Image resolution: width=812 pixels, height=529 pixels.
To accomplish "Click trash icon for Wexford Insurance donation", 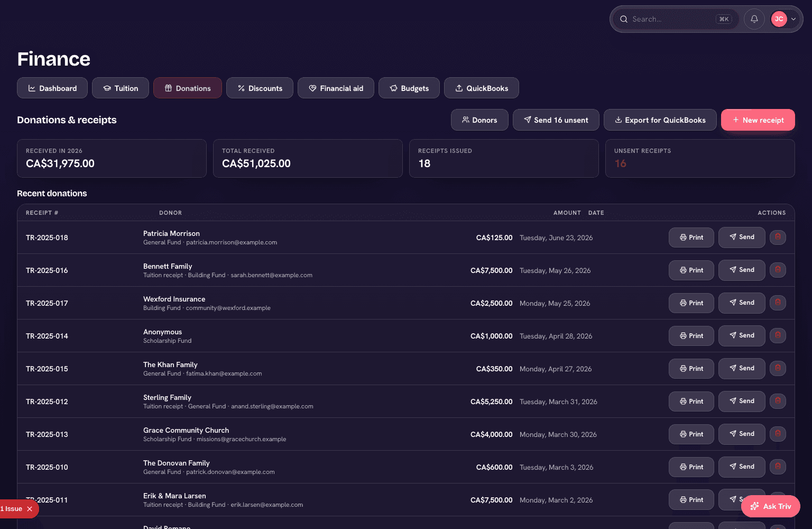I will (x=778, y=303).
